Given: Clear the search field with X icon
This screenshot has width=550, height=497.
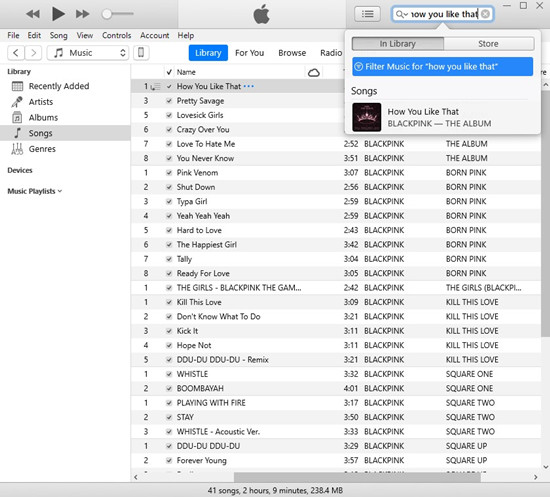Looking at the screenshot, I should pyautogui.click(x=485, y=14).
